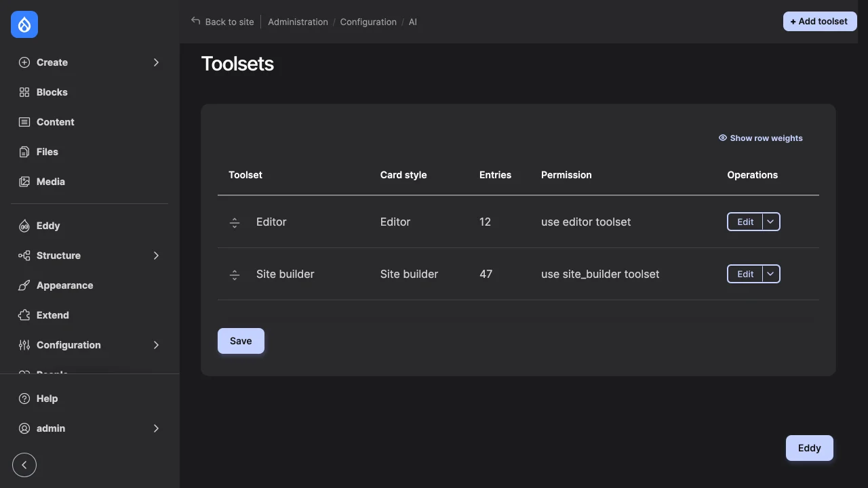Click 'use site_builder toolset' permission text
The height and width of the screenshot is (488, 868).
(600, 274)
